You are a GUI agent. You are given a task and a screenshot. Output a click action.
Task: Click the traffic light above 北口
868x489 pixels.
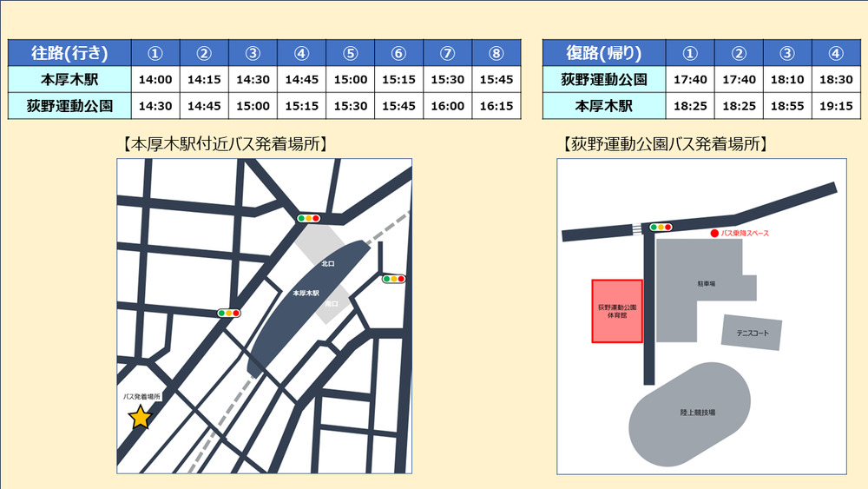308,218
